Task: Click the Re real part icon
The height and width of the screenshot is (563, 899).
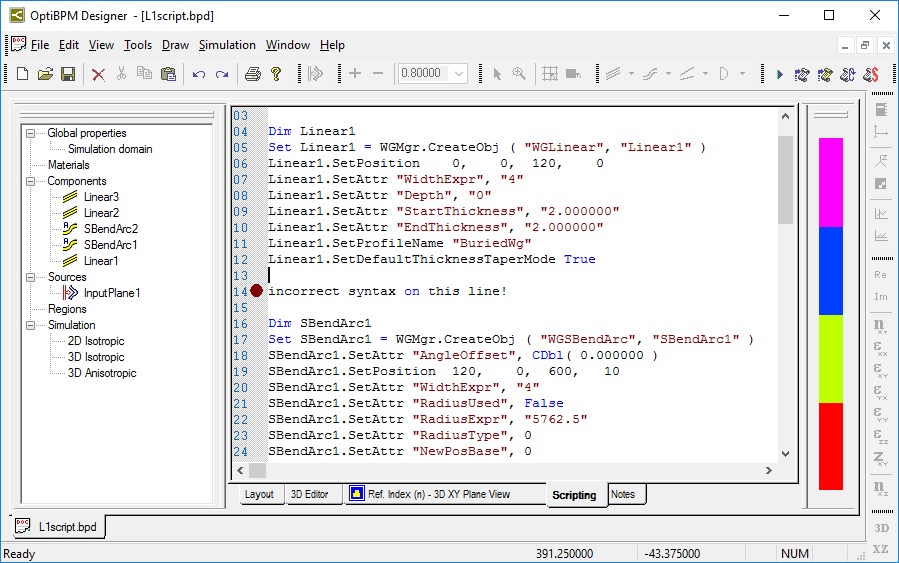Action: click(881, 275)
